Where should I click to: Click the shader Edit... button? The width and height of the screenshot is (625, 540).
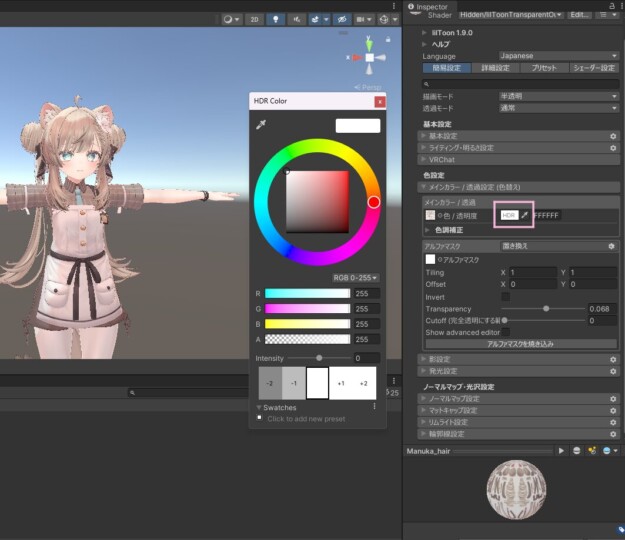(x=580, y=15)
